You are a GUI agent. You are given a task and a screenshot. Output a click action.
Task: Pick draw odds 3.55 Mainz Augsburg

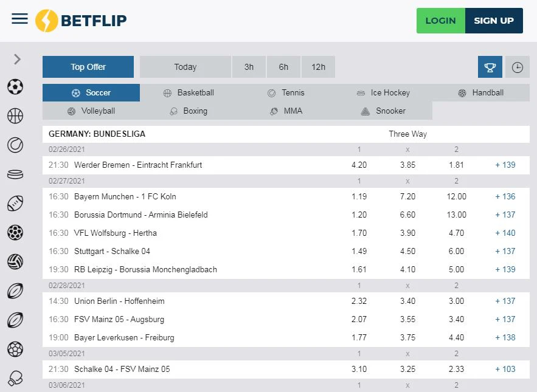[x=407, y=320]
